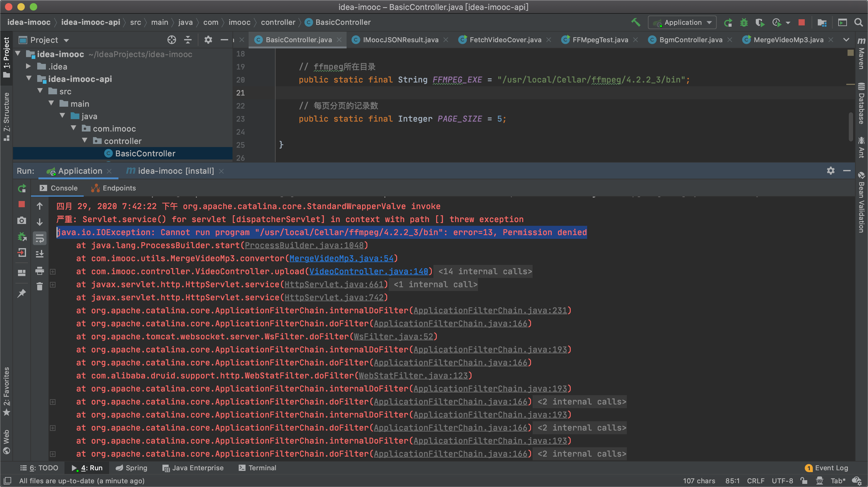Switch to FetchVideoCover.java tab

[x=505, y=40]
